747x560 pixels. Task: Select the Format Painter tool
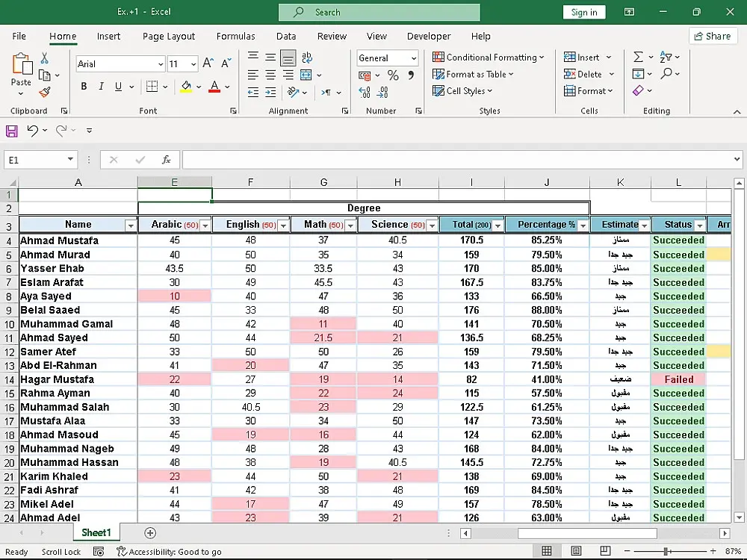[x=43, y=90]
